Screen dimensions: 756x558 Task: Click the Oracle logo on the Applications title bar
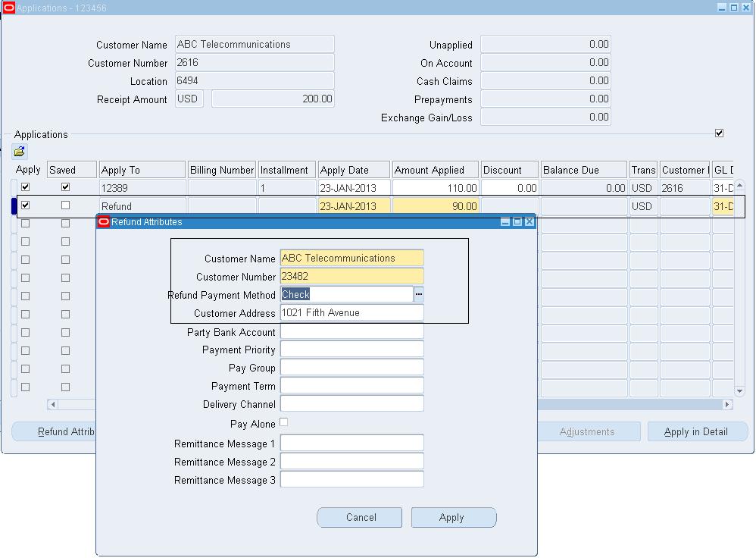coord(8,7)
